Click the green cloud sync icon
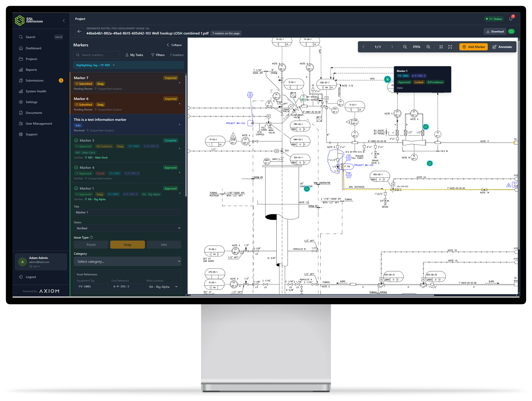The height and width of the screenshot is (401, 532). pyautogui.click(x=511, y=31)
